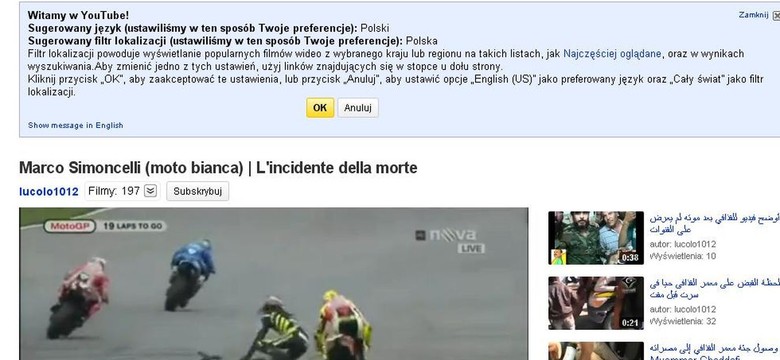Open first related video's Arabic title link
This screenshot has height=360, width=780.
coord(714,224)
